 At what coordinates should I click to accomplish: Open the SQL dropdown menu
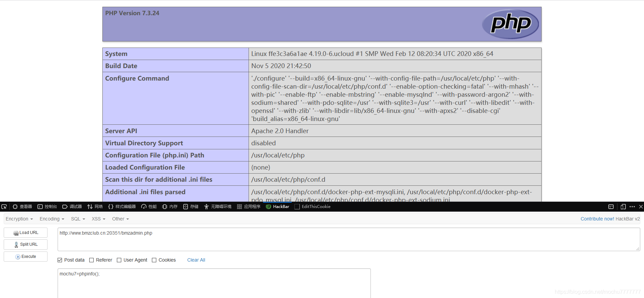point(78,219)
